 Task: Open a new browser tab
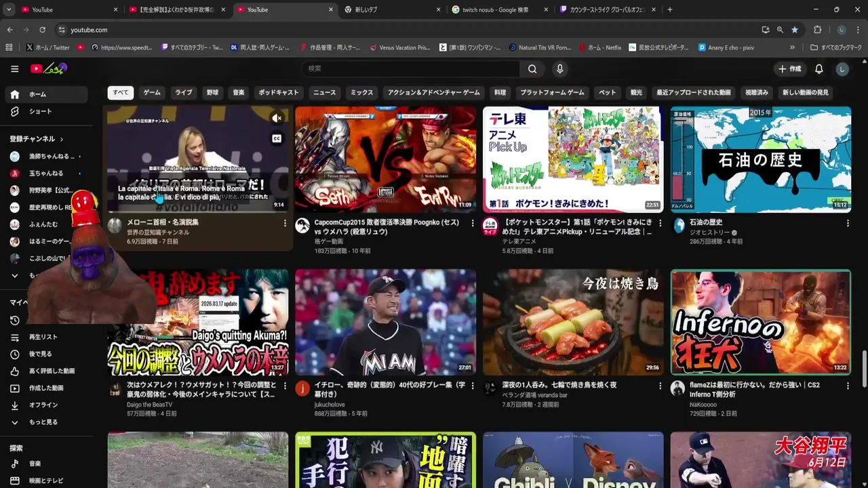(x=670, y=9)
